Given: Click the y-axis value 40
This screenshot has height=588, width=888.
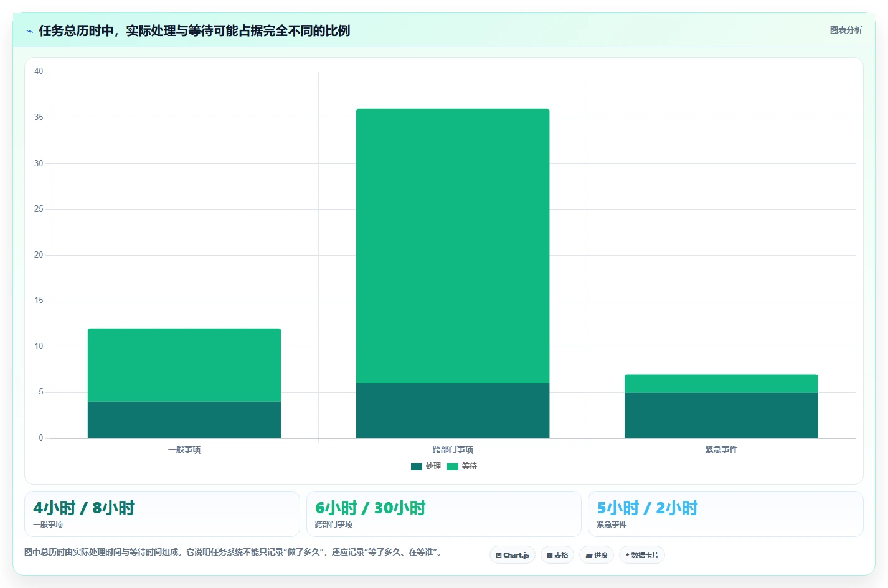Looking at the screenshot, I should [39, 72].
